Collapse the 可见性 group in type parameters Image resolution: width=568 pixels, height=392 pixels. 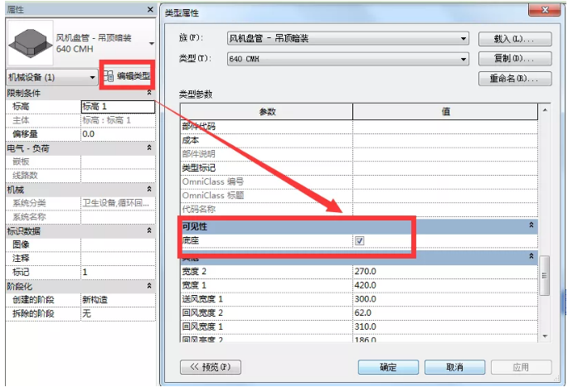click(x=531, y=225)
